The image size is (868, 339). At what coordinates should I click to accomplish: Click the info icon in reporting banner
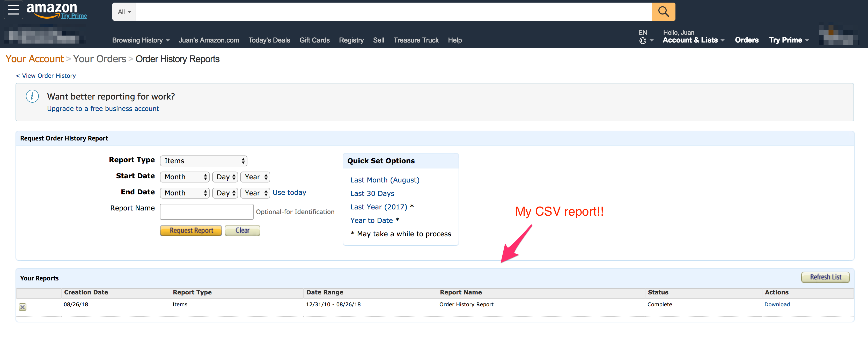coord(32,96)
